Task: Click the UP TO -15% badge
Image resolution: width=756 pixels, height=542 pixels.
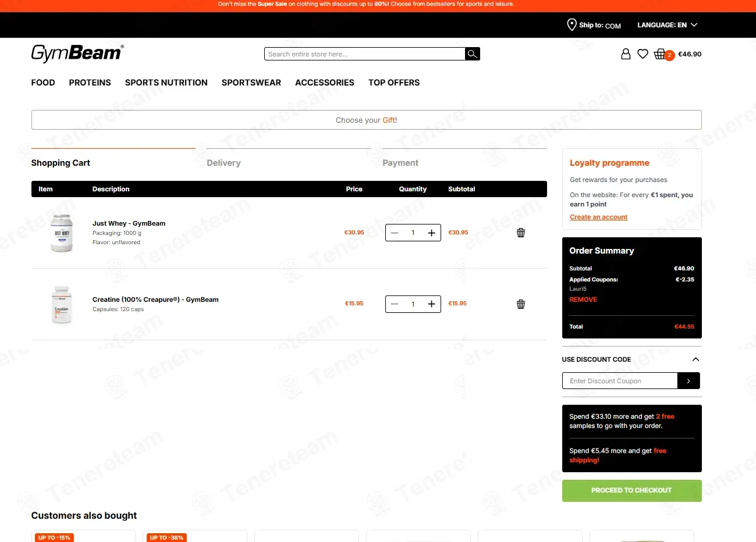Action: (x=54, y=538)
